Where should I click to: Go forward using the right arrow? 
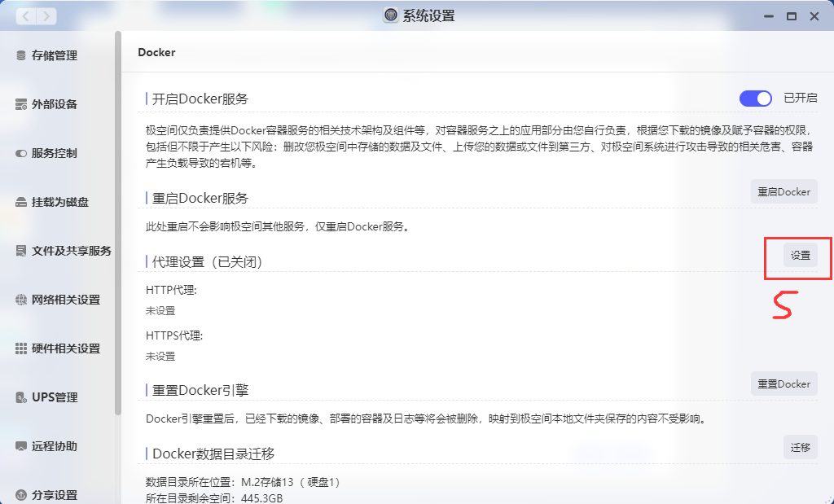pyautogui.click(x=46, y=16)
